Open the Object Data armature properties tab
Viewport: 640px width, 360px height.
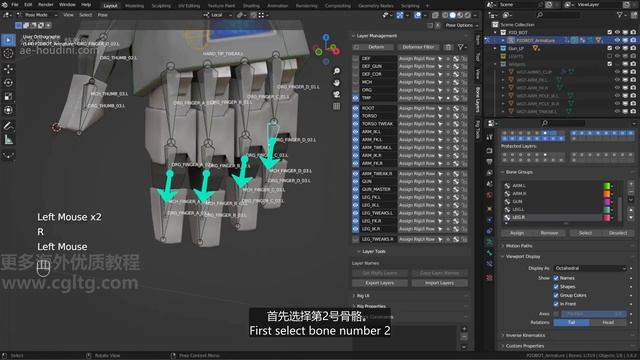point(489,242)
